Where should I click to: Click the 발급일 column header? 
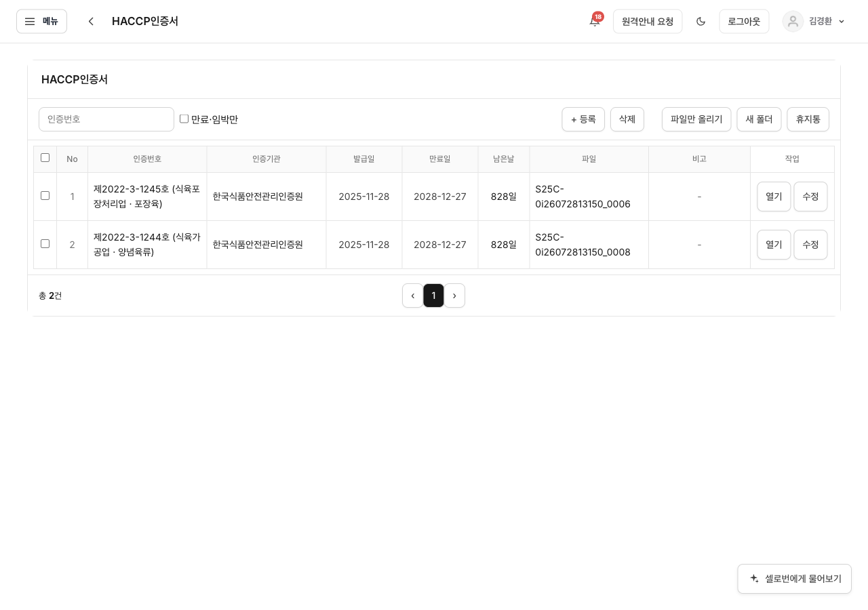tap(364, 159)
